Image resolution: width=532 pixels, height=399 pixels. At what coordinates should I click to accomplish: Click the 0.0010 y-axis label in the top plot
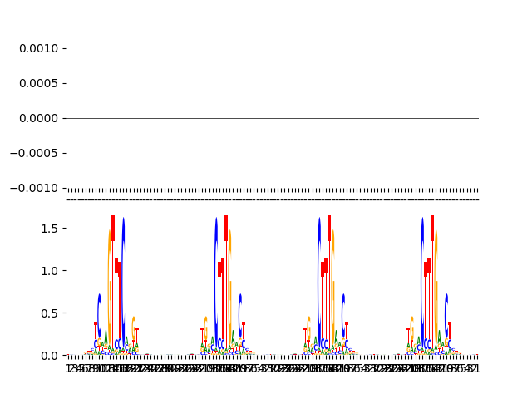[38, 48]
